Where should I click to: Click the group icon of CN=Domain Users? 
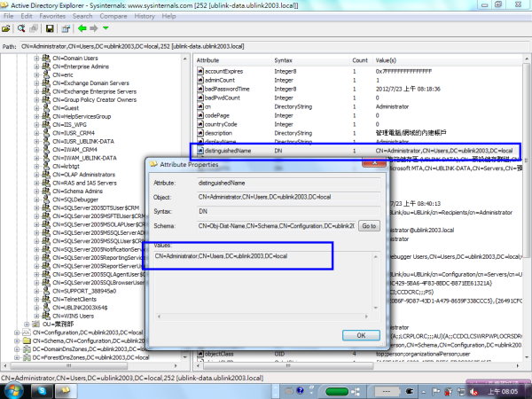point(46,58)
